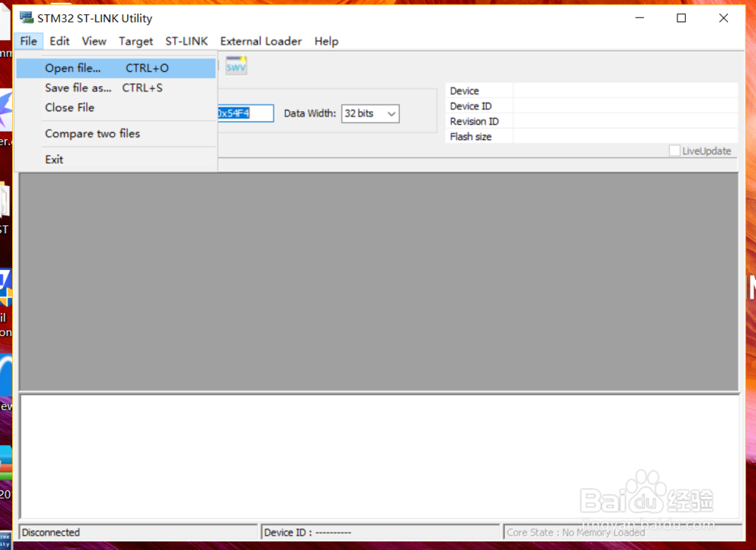The width and height of the screenshot is (756, 550).
Task: Click inside the white log output pane
Action: pos(380,456)
